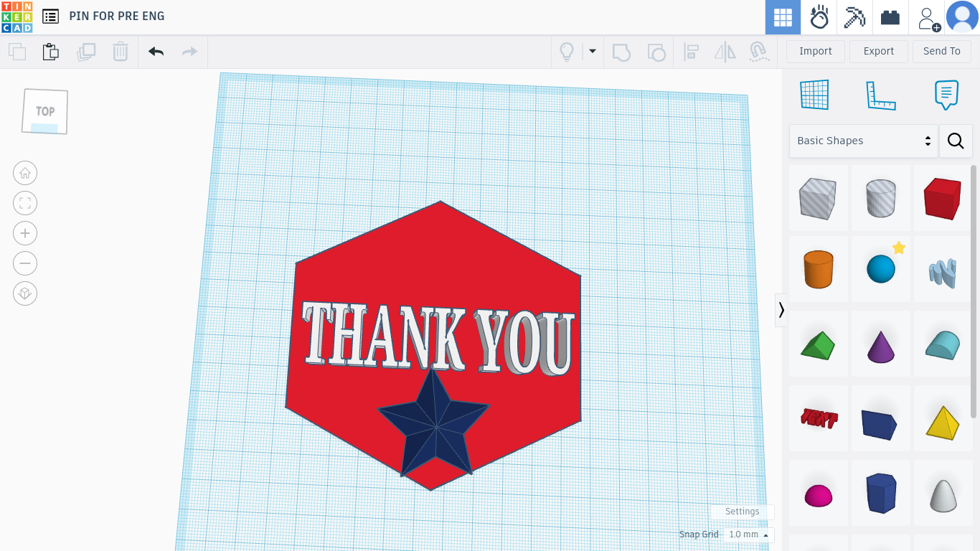This screenshot has width=980, height=551.
Task: Redo the last action
Action: (189, 52)
